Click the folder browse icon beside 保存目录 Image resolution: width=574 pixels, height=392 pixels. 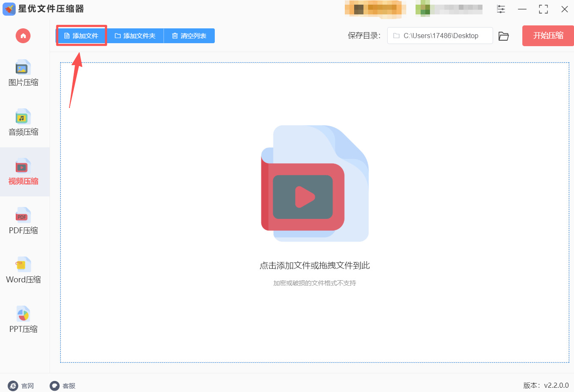point(504,36)
